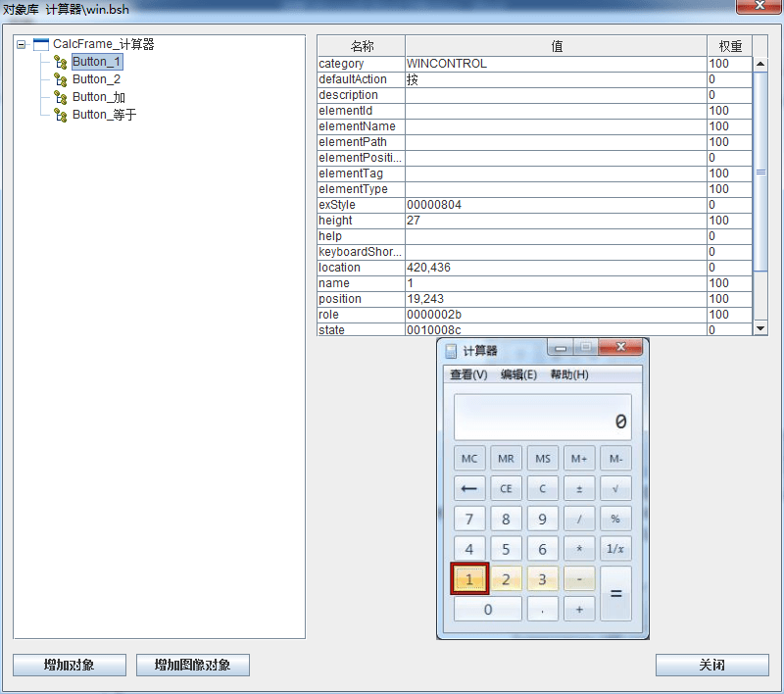
Task: Click the Button_2 object icon
Action: click(x=61, y=79)
